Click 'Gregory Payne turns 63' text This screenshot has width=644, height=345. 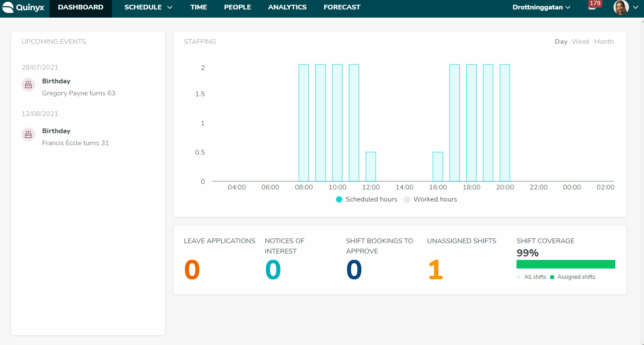79,93
